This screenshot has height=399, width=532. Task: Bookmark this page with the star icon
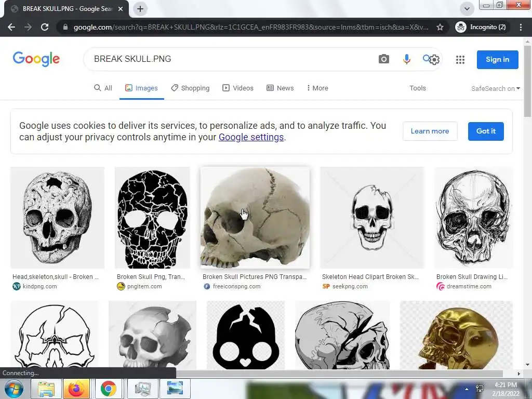point(440,27)
